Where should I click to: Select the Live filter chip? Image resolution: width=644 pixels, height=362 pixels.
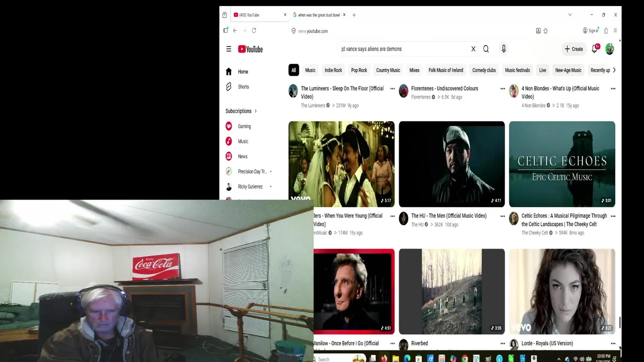tap(542, 70)
